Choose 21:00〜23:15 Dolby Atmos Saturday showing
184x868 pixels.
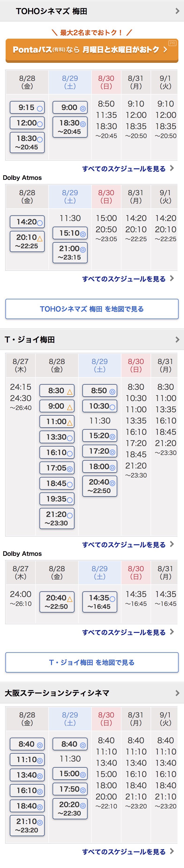pyautogui.click(x=70, y=253)
